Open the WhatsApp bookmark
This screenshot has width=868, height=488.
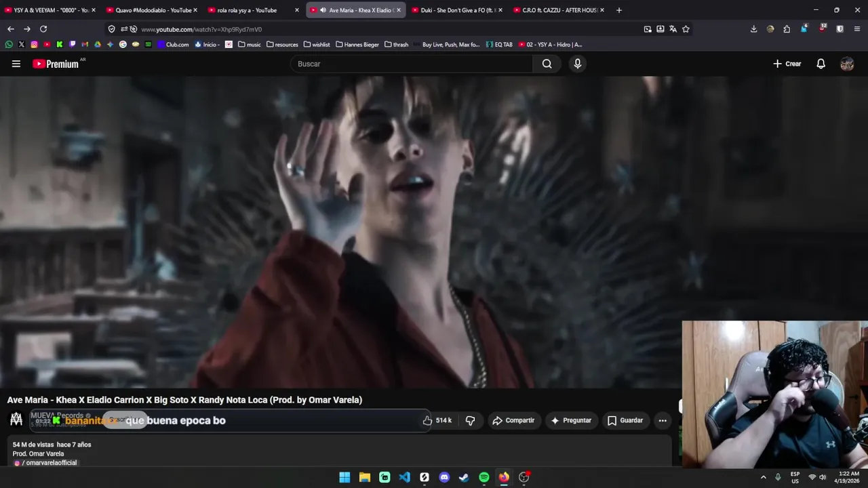9,45
